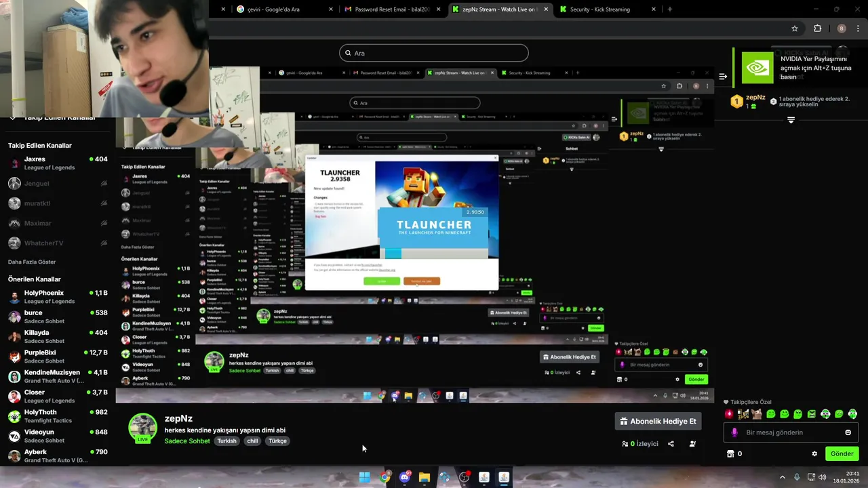The image size is (868, 488).
Task: Click the zepNz channel name below stream
Action: pyautogui.click(x=178, y=419)
